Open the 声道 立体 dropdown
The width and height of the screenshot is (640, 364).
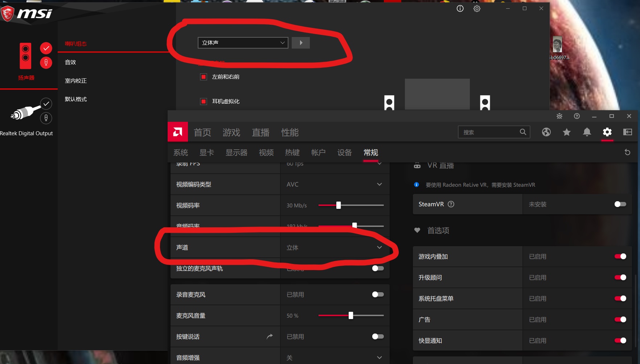pyautogui.click(x=335, y=247)
